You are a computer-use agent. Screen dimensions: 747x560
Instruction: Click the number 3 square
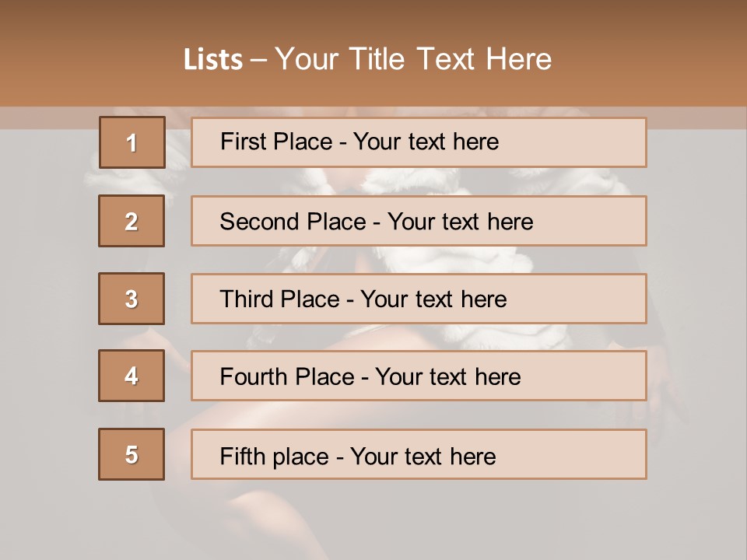click(x=132, y=299)
